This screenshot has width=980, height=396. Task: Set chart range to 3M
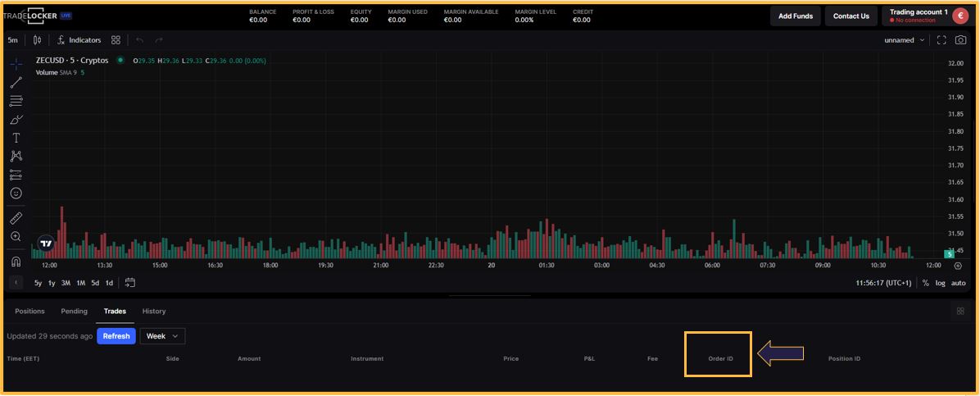(x=66, y=284)
